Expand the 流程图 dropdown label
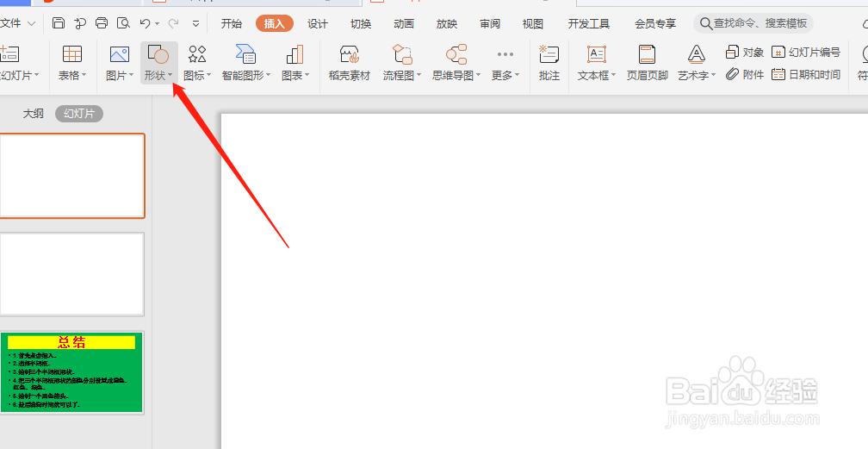This screenshot has height=449, width=868. tap(402, 75)
